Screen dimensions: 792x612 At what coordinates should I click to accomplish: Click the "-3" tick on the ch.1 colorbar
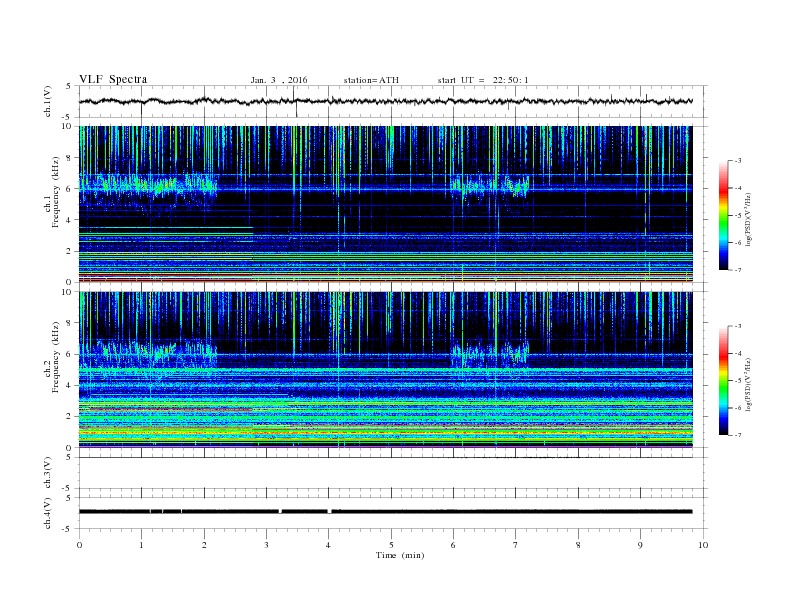pyautogui.click(x=738, y=161)
